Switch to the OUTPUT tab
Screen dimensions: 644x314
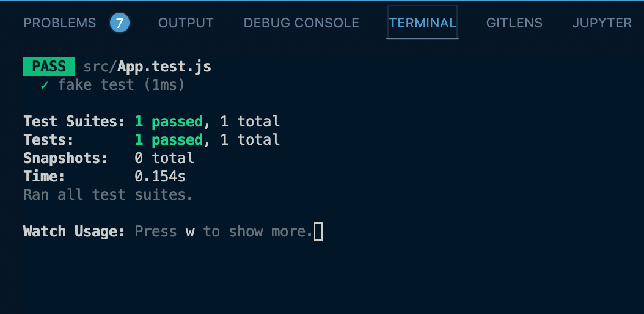tap(186, 23)
